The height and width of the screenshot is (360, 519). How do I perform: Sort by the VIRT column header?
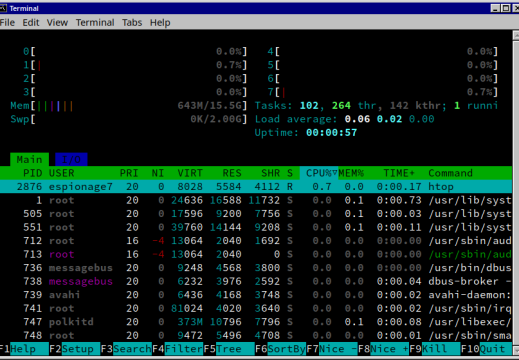[x=190, y=173]
